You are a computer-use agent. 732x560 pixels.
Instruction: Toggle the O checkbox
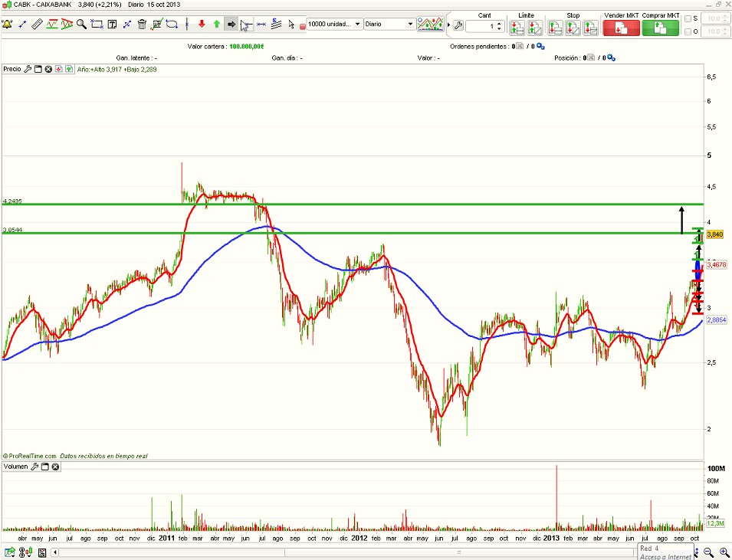coord(688,31)
